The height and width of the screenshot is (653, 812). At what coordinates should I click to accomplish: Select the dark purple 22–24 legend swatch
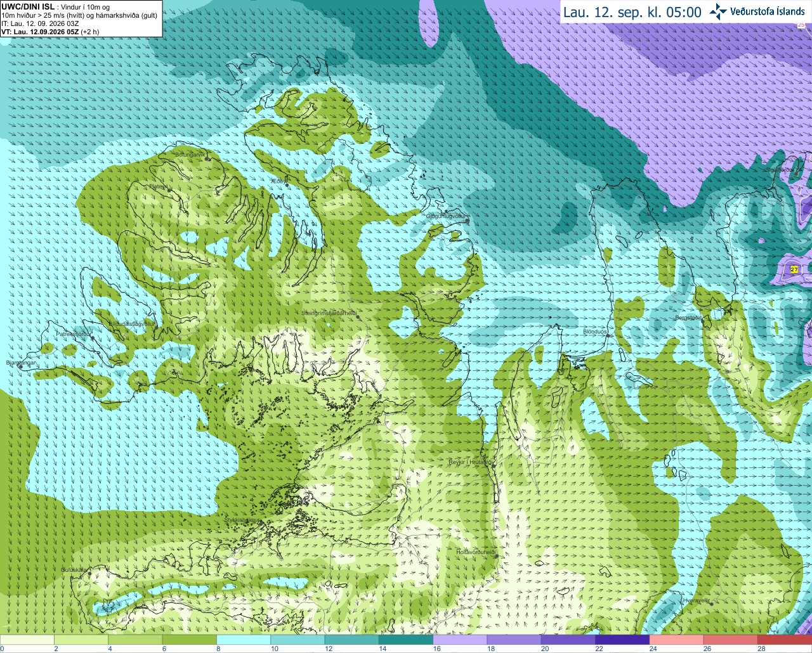pos(622,640)
